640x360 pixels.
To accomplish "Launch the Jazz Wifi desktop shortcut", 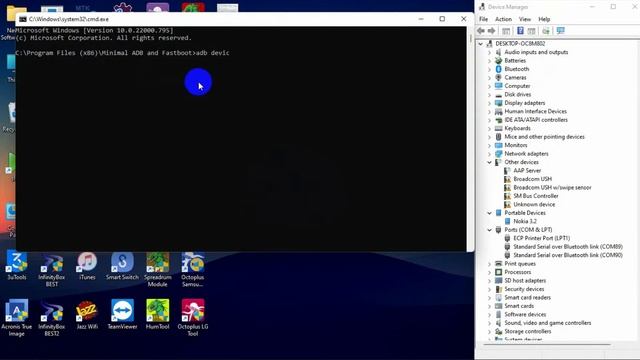I will [87, 315].
